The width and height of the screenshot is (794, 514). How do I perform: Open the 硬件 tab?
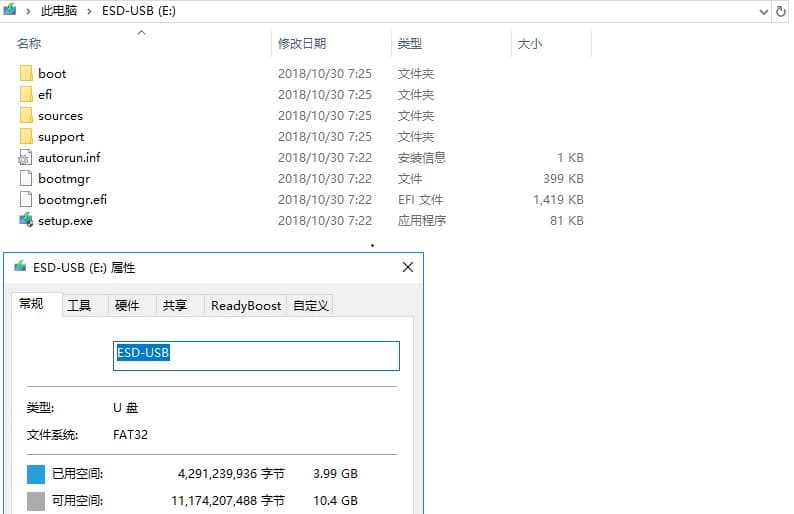point(127,305)
